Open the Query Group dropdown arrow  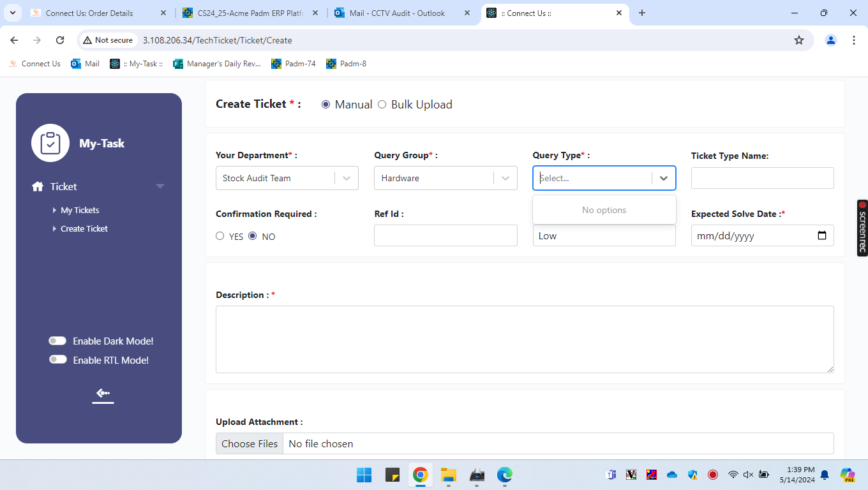pos(505,178)
